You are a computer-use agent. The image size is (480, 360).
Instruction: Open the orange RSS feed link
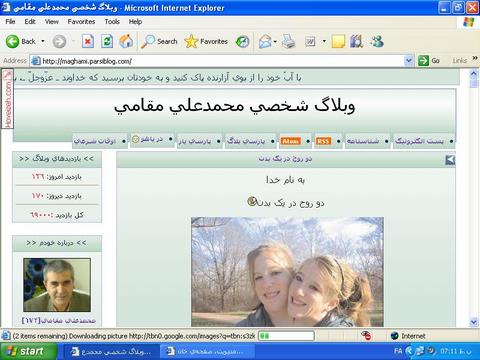(323, 141)
